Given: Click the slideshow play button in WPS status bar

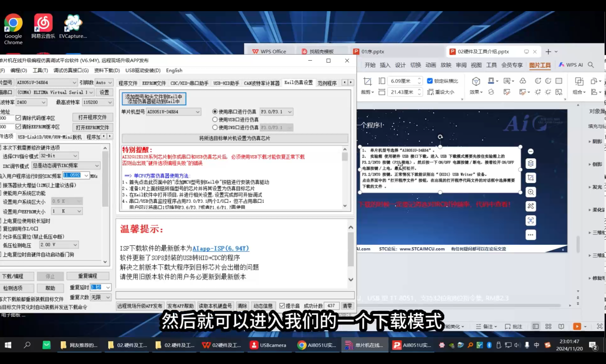Looking at the screenshot, I should 577,327.
